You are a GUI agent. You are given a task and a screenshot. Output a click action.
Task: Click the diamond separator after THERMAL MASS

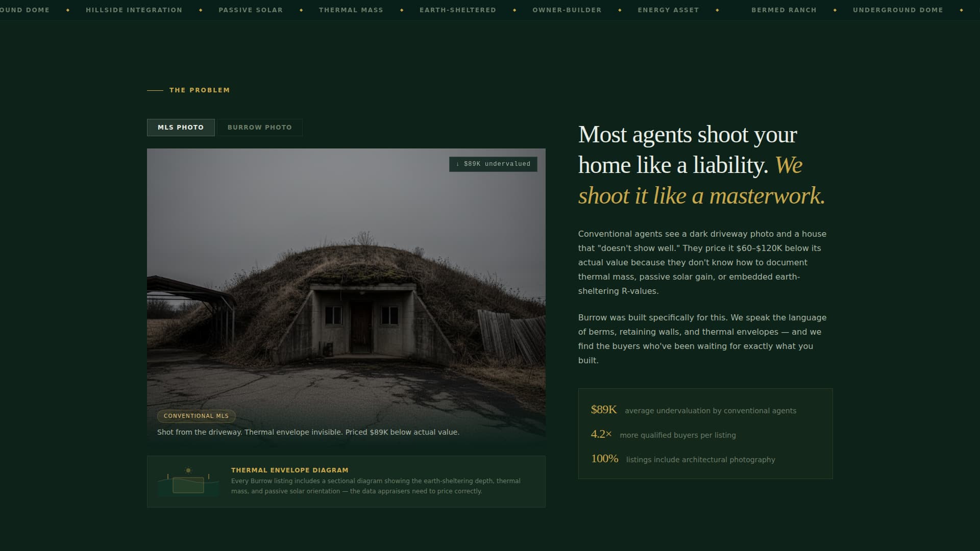[402, 10]
